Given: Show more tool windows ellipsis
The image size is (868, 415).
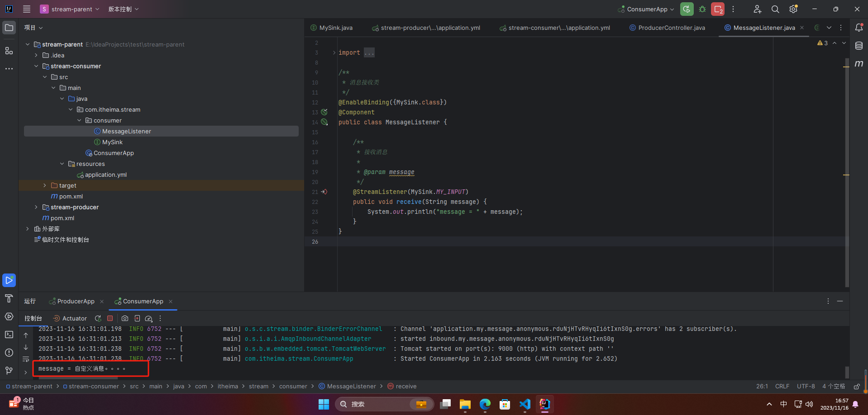Looking at the screenshot, I should [9, 69].
